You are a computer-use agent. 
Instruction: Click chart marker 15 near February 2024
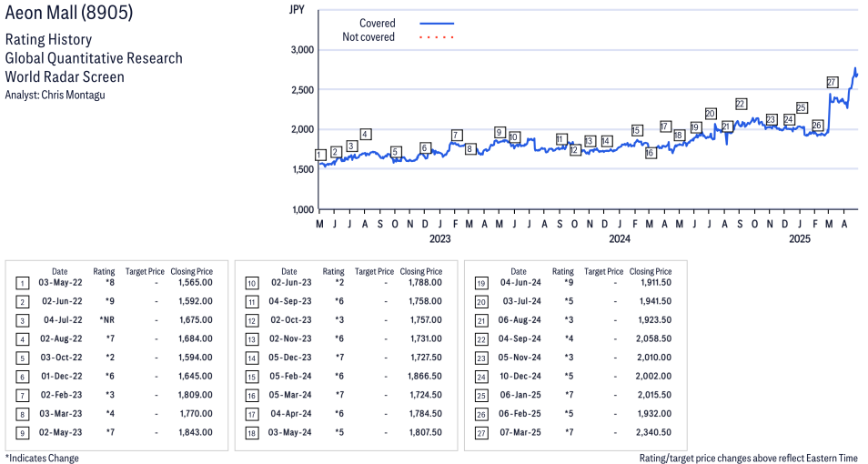[637, 130]
